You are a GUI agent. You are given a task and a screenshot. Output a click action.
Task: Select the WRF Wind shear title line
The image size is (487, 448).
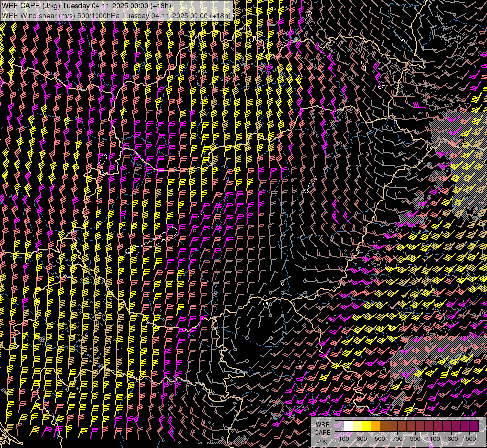(x=116, y=15)
